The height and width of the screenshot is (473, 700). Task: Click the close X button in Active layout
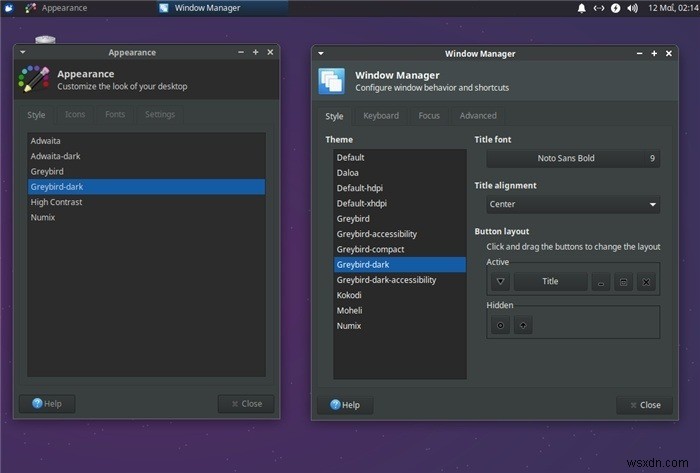pyautogui.click(x=646, y=282)
